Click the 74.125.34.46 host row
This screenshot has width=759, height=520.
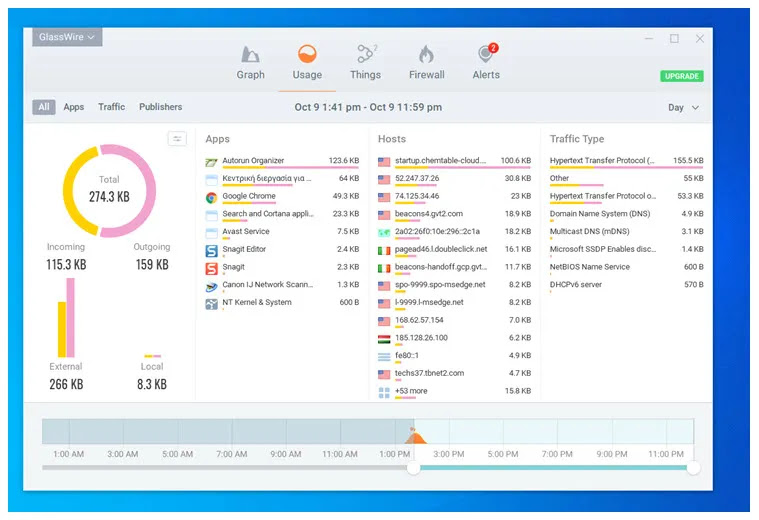[455, 198]
